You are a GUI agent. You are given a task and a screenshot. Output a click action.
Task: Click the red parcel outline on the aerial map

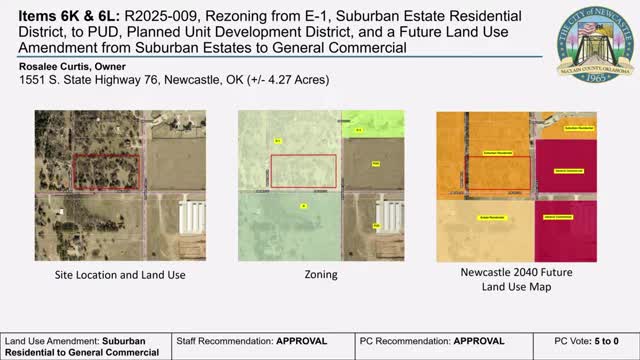coord(107,172)
